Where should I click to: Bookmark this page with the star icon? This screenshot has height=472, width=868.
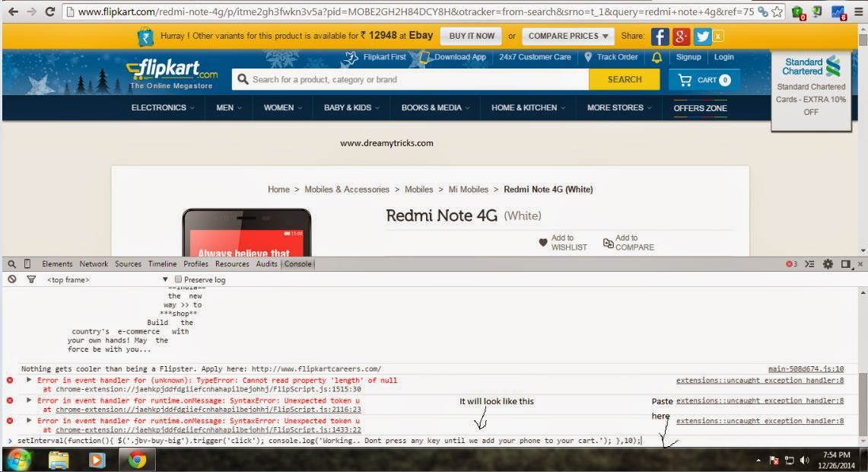tap(777, 11)
